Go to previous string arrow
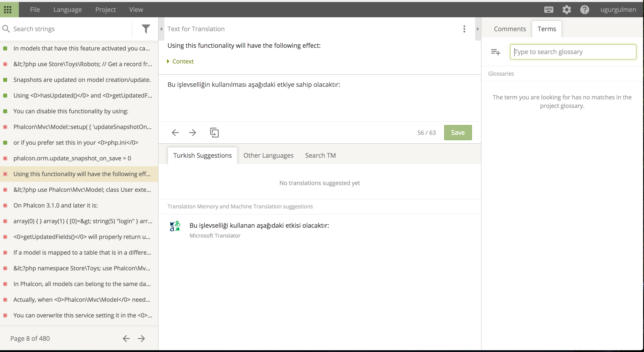 175,132
